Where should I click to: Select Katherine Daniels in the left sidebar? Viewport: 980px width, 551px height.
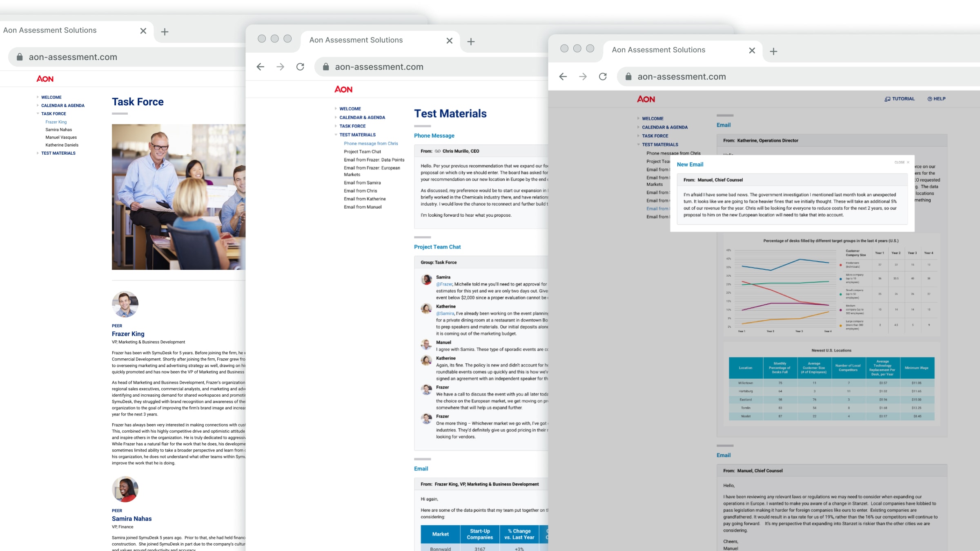pyautogui.click(x=62, y=145)
